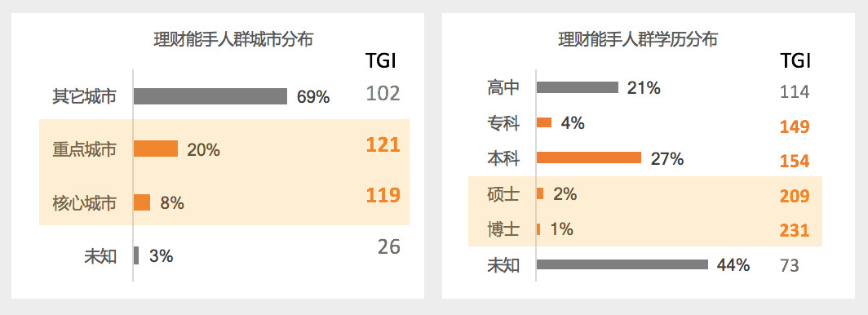Select the 未知 bar in city chart
Viewport: 868px width, 315px height.
point(136,255)
